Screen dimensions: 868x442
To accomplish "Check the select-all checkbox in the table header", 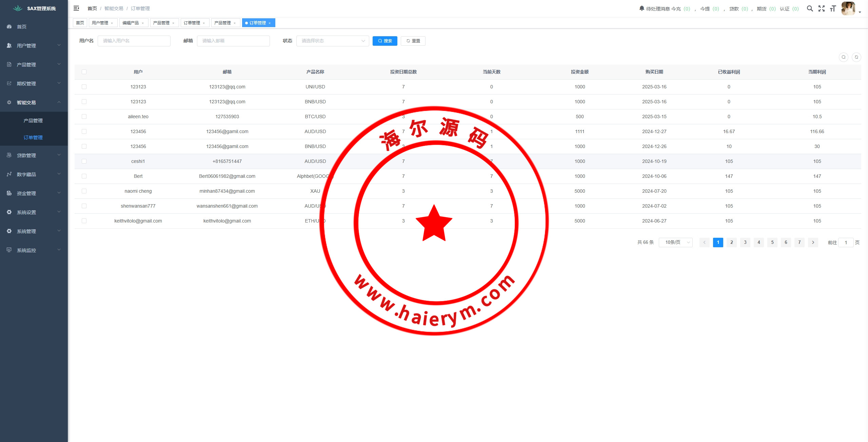I will click(84, 72).
